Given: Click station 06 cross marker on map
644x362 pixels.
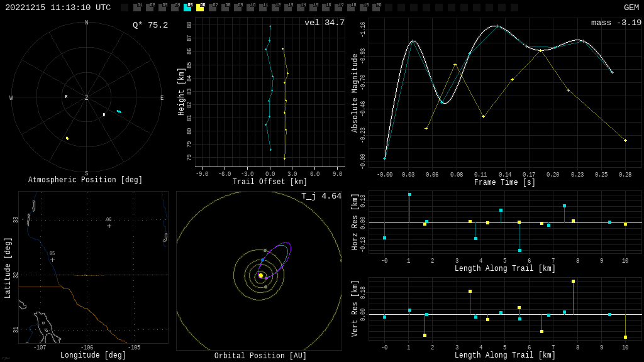Looking at the screenshot, I should click(109, 226).
